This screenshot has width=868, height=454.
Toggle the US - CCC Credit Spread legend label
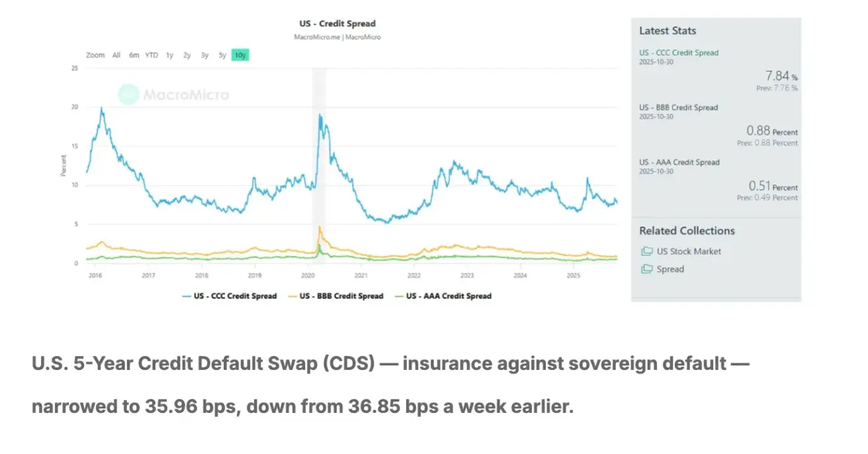pyautogui.click(x=235, y=296)
